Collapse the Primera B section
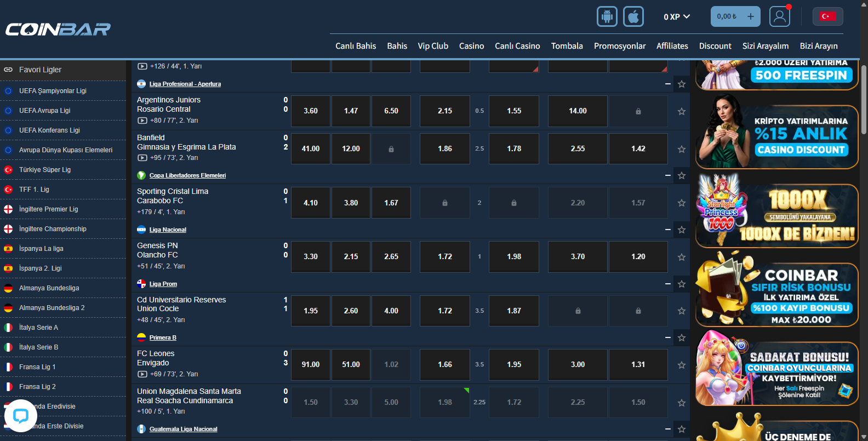Screen dimensions: 868x441 point(668,337)
